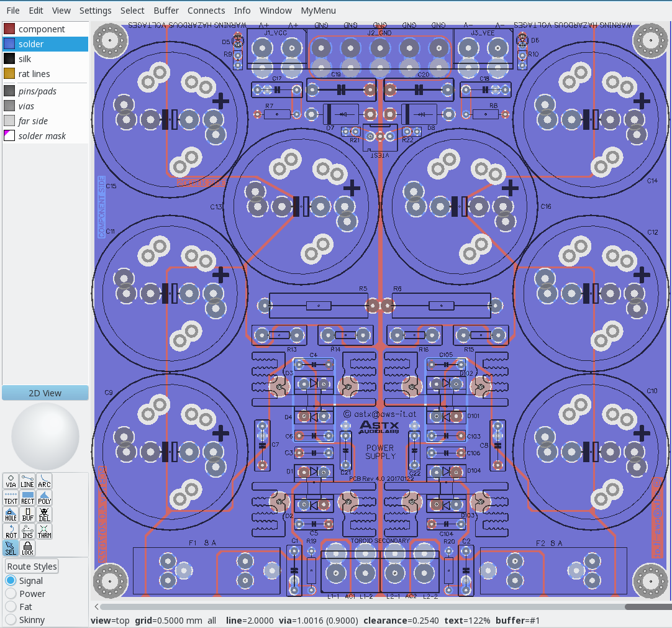The height and width of the screenshot is (628, 672).
Task: Click the POWER SUPPLY text on board
Action: coord(380,452)
